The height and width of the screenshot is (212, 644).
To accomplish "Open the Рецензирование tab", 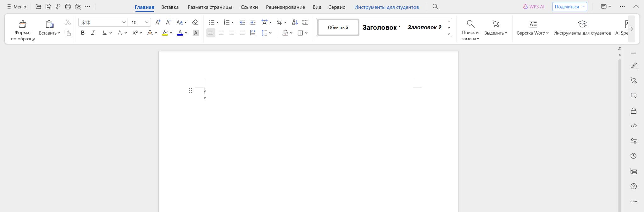I will (x=285, y=7).
